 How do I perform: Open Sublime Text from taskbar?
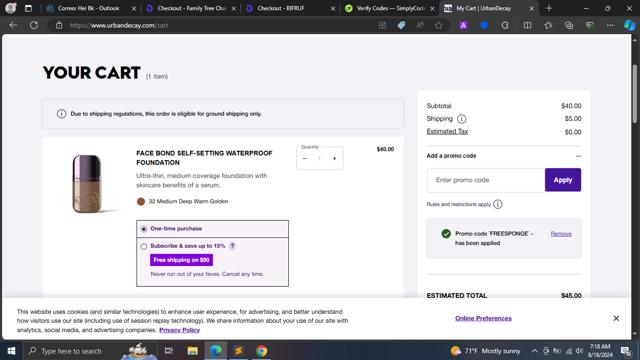click(x=239, y=351)
